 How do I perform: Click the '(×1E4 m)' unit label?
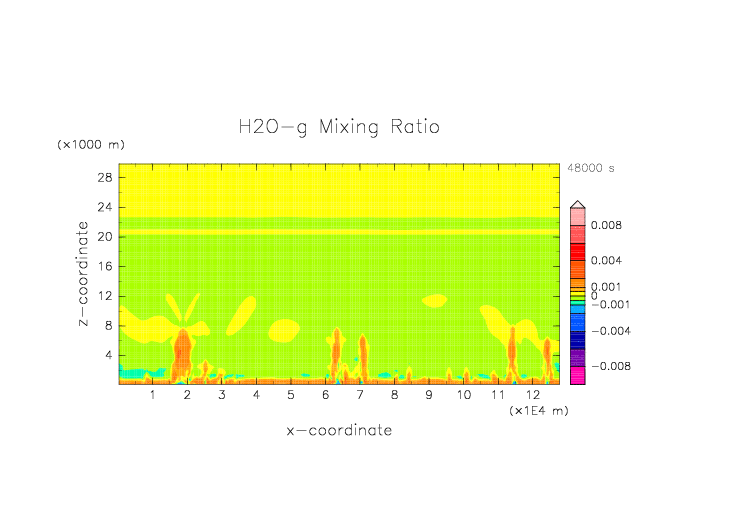tap(539, 411)
